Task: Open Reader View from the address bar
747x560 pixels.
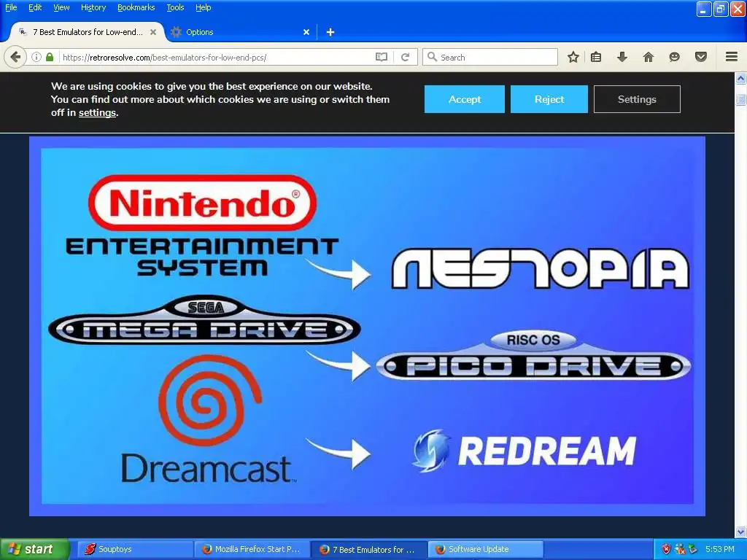Action: point(381,57)
